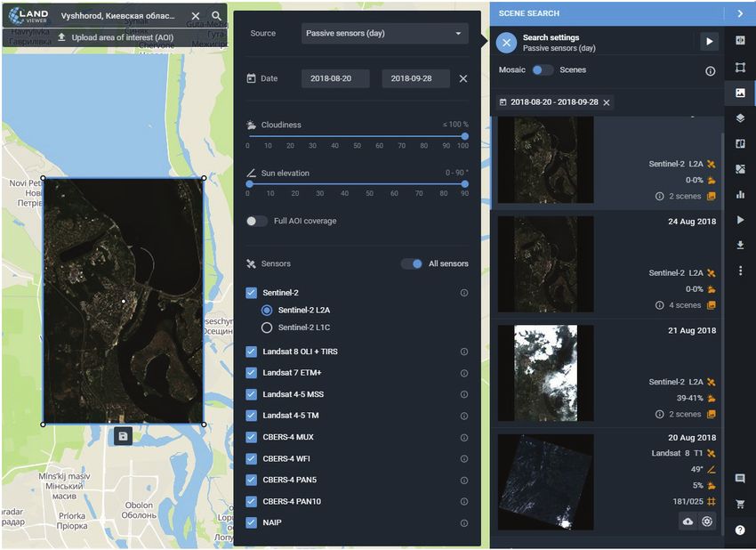Click 4 scenes info in 24 Aug result
Image resolution: width=756 pixels, height=550 pixels.
point(659,305)
